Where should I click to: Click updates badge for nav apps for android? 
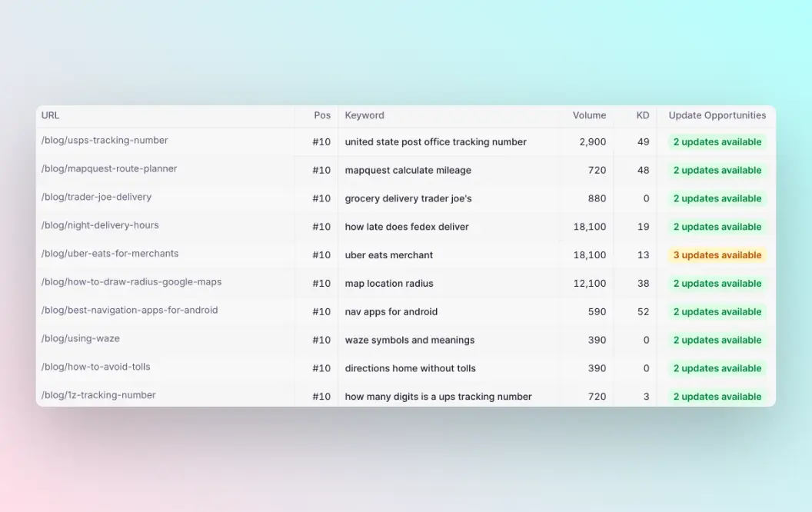[717, 311]
